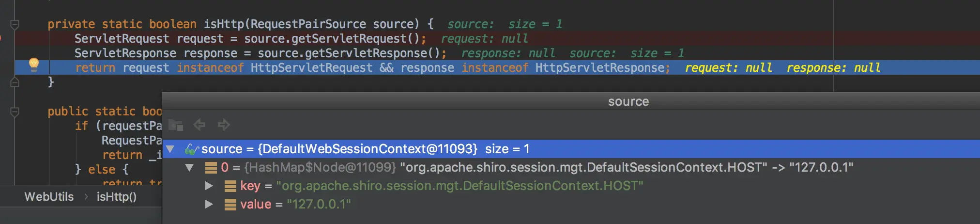This screenshot has width=980, height=224.
Task: Click the folder icon in source popup toolbar
Action: [x=176, y=125]
